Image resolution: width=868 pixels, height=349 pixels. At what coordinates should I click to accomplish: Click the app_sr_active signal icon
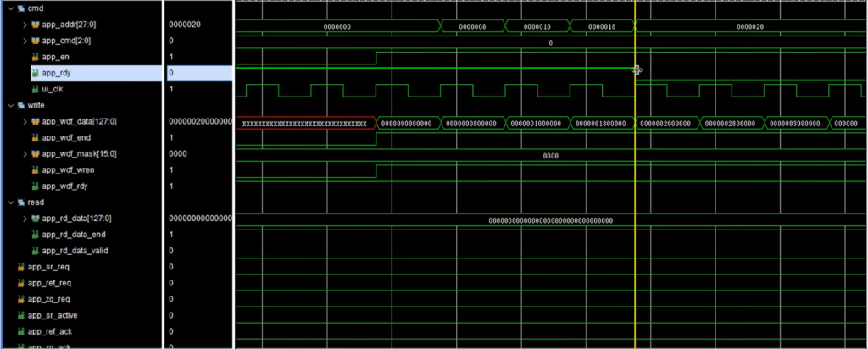tap(21, 315)
